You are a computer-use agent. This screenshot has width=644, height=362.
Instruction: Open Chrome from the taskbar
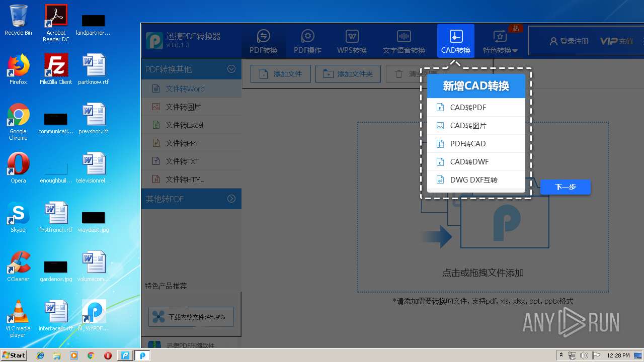click(x=91, y=355)
